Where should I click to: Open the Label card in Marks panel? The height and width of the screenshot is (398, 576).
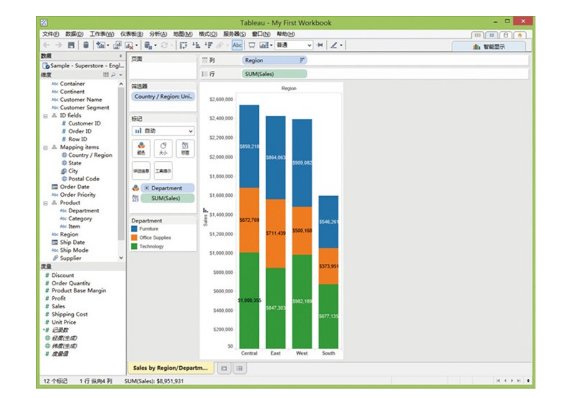coord(185,148)
